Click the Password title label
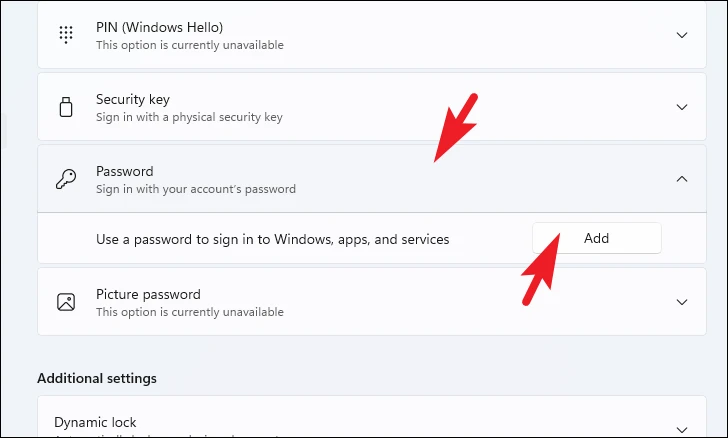Viewport: 728px width, 438px height. pos(124,171)
